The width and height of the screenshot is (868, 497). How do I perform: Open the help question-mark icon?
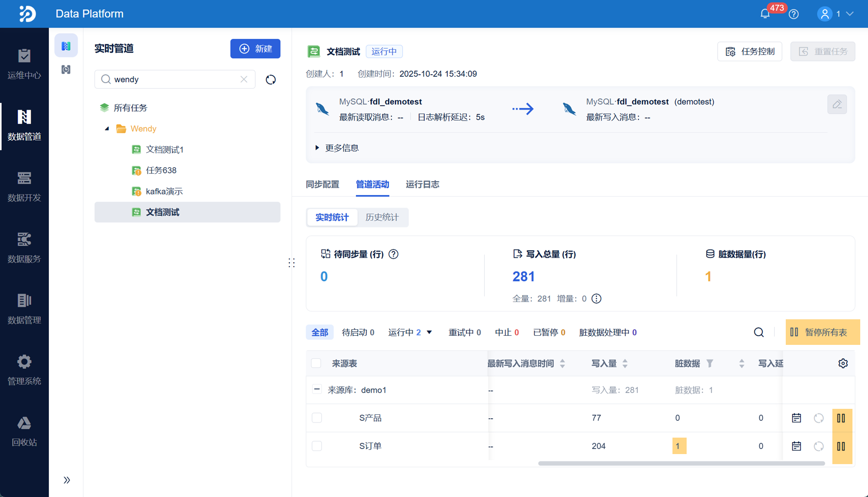794,14
